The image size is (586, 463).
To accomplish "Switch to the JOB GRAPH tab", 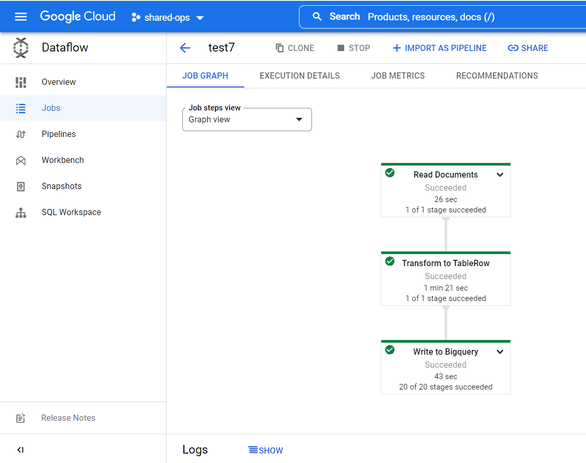I will pyautogui.click(x=205, y=75).
